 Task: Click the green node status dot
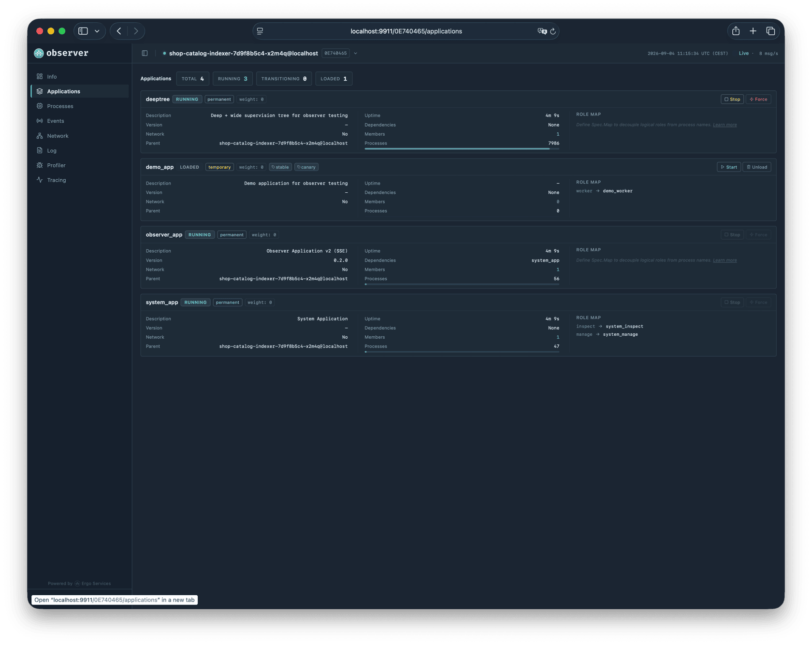[x=164, y=53]
